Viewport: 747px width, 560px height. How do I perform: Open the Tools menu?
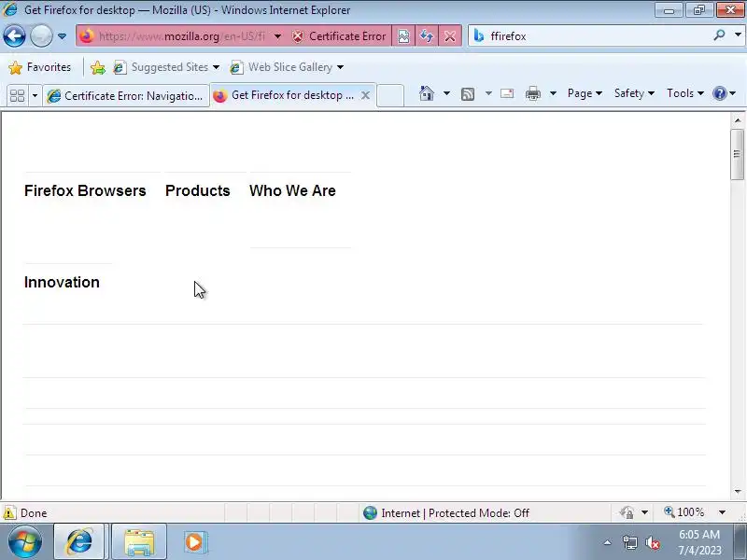(x=685, y=93)
